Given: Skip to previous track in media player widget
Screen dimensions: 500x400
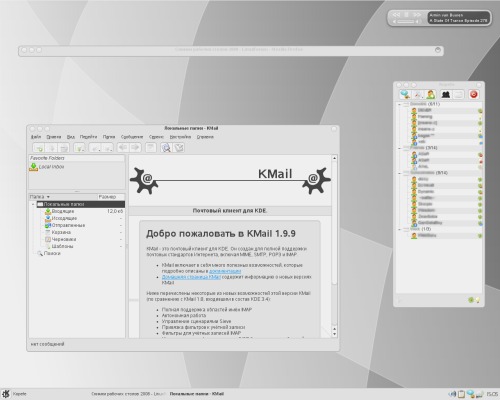Looking at the screenshot, I should tap(396, 15).
